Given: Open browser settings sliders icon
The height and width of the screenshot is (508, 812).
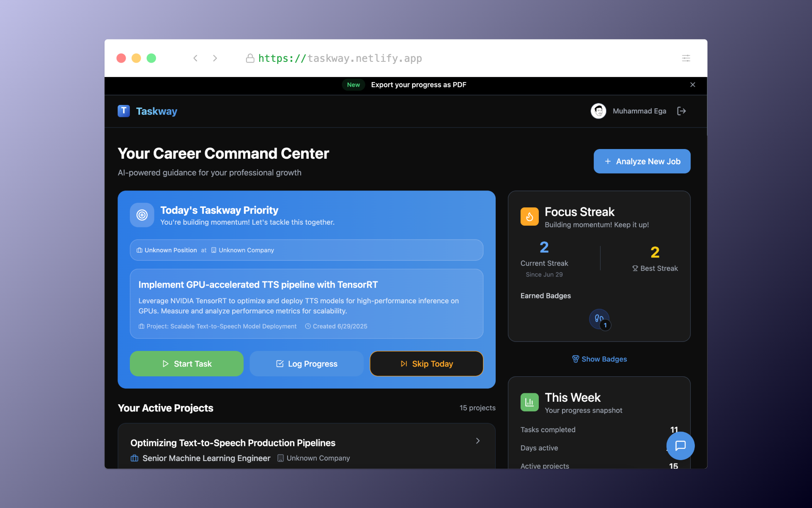Looking at the screenshot, I should click(686, 58).
